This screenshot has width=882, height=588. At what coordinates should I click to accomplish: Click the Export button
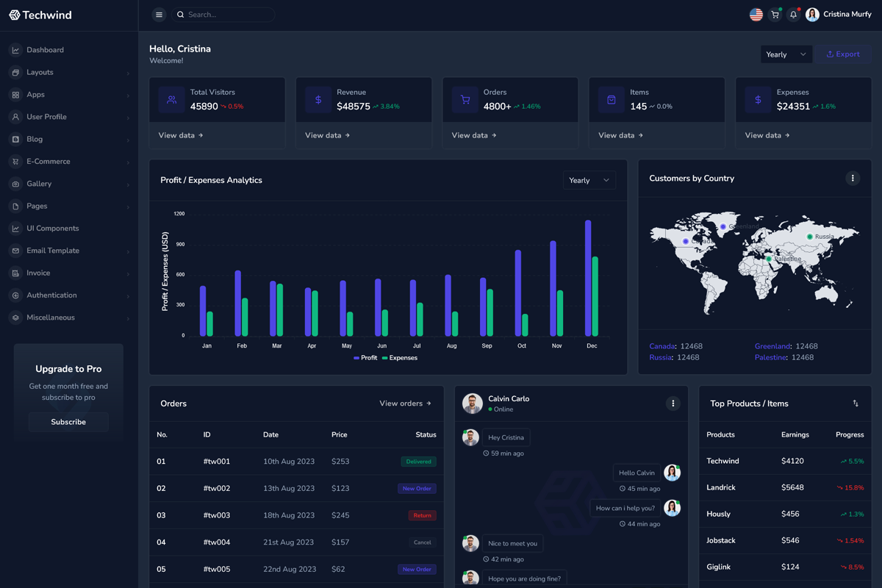[843, 54]
